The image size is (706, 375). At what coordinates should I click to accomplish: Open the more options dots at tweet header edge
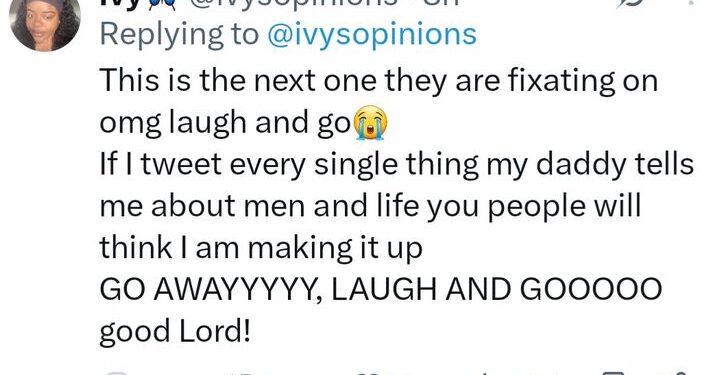(x=691, y=3)
